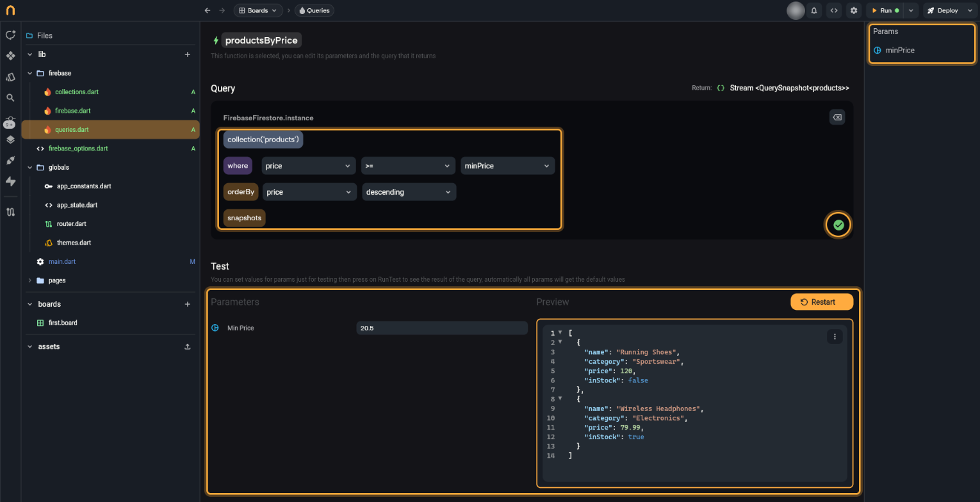Open the code view icon in top bar
980x502 pixels.
click(x=833, y=10)
